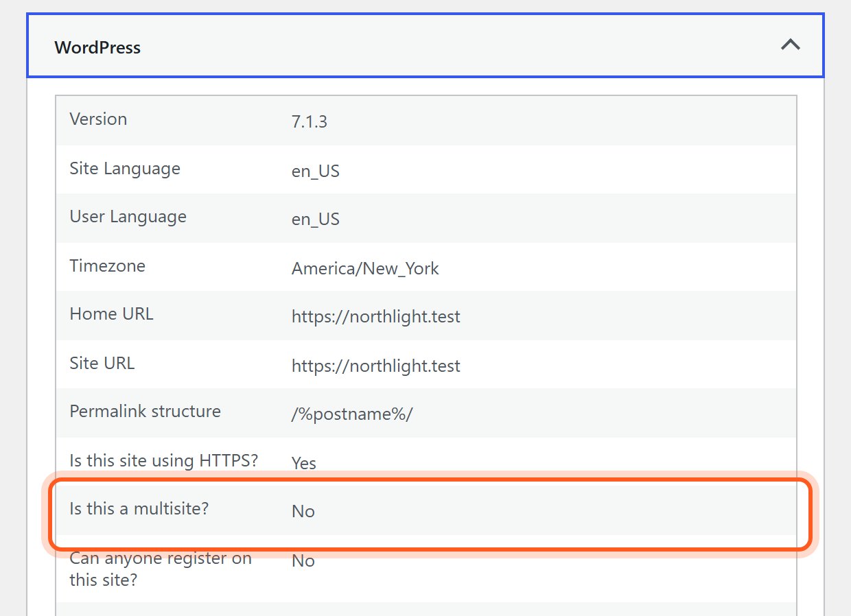Click the Site Language value en_US
Screen dimensions: 851x616
[x=316, y=171]
